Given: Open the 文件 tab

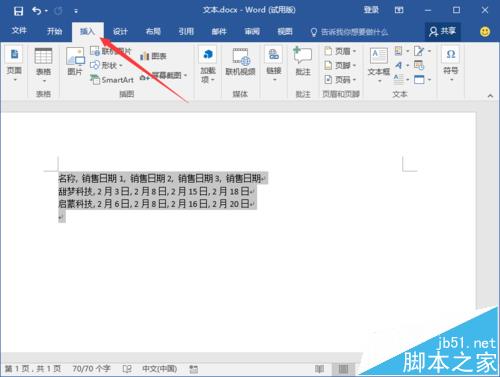Looking at the screenshot, I should [x=19, y=31].
